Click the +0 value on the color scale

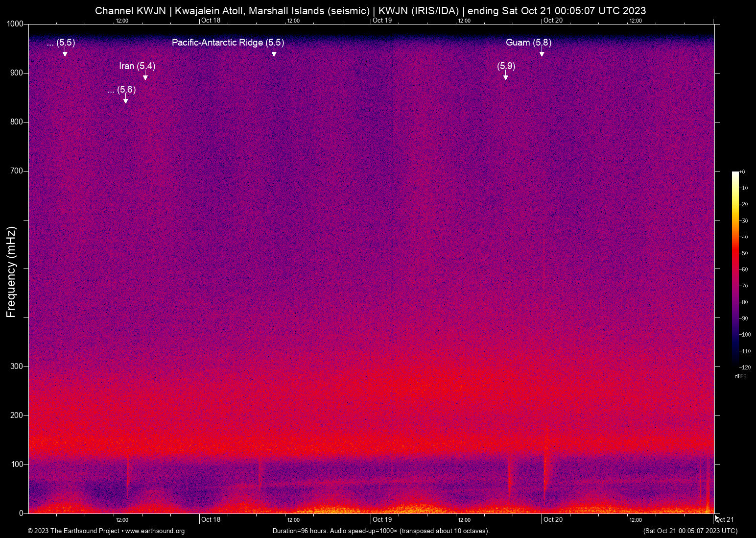pyautogui.click(x=742, y=172)
